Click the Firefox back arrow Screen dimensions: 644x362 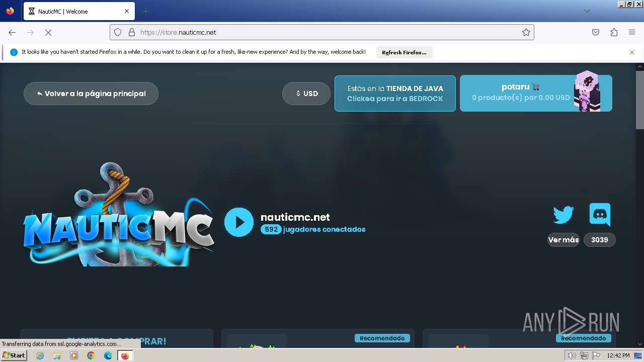click(12, 32)
